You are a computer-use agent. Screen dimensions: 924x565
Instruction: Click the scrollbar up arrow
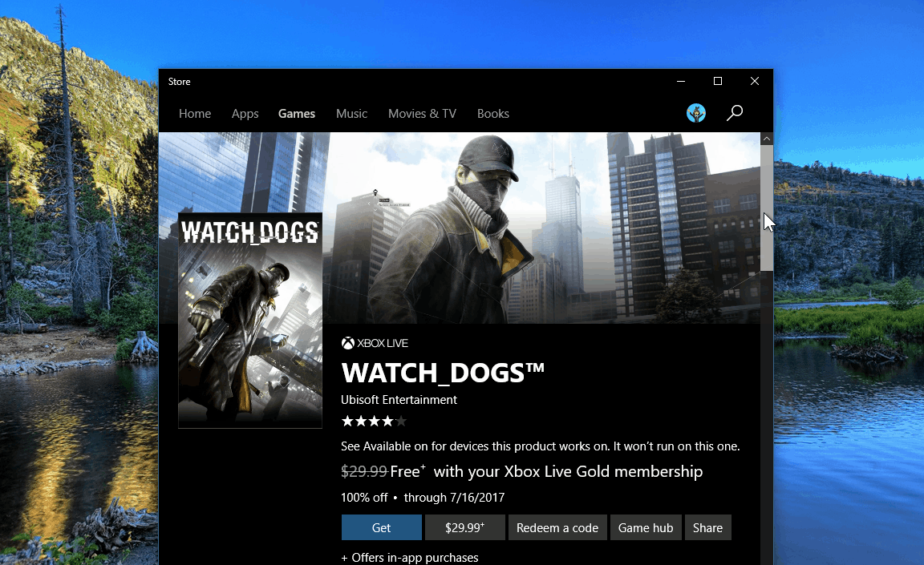click(767, 139)
